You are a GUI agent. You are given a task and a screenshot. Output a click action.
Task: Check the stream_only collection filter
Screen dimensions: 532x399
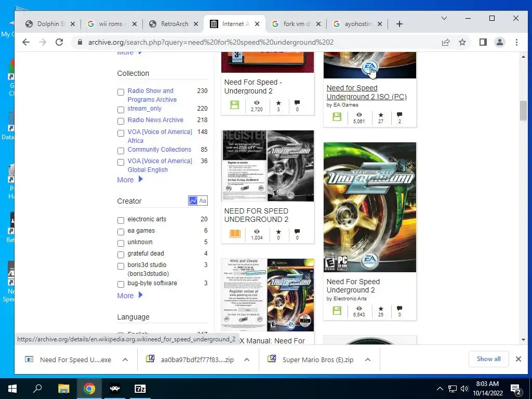pos(121,110)
